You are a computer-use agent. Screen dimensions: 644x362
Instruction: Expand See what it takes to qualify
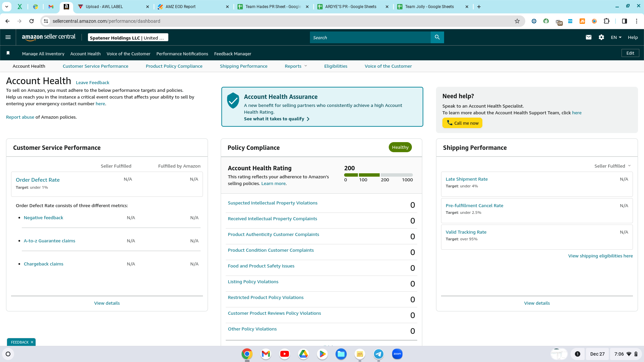277,119
